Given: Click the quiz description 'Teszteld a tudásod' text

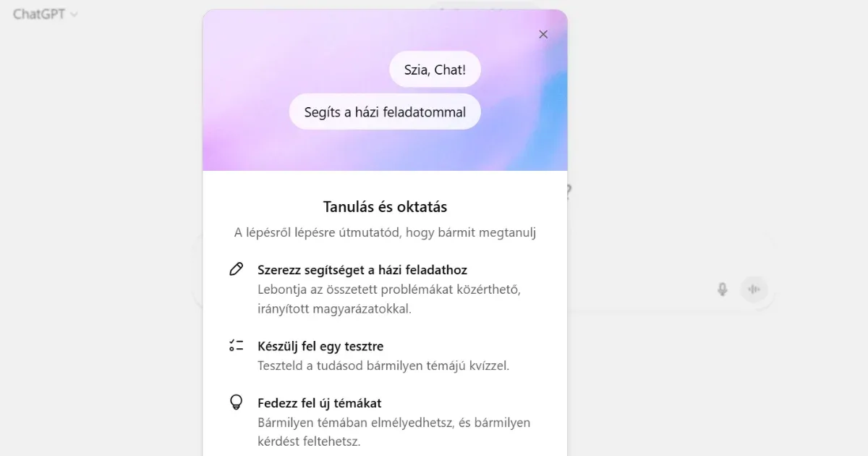Looking at the screenshot, I should 383,366.
